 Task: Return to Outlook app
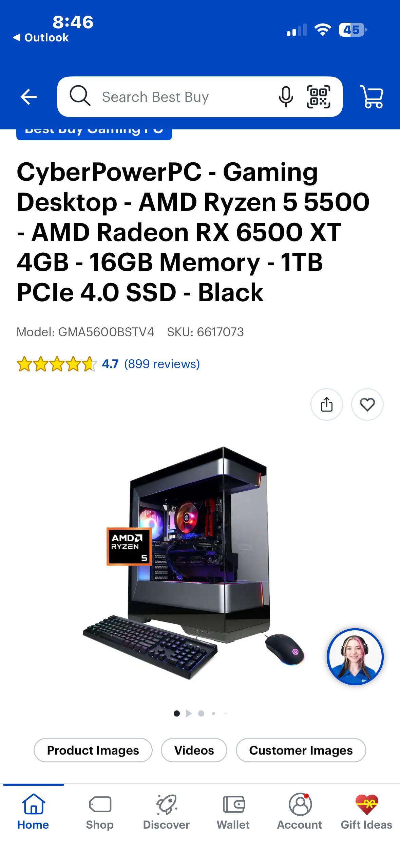[x=41, y=37]
